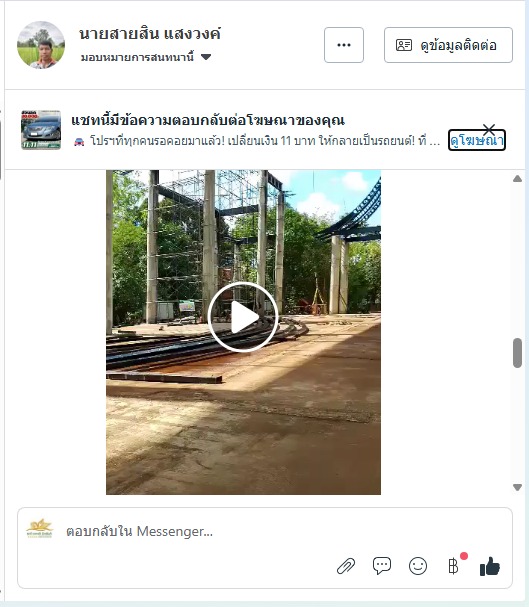Viewport: 529px width, 607px height.
Task: Open the emoji smiley picker
Action: tap(418, 566)
